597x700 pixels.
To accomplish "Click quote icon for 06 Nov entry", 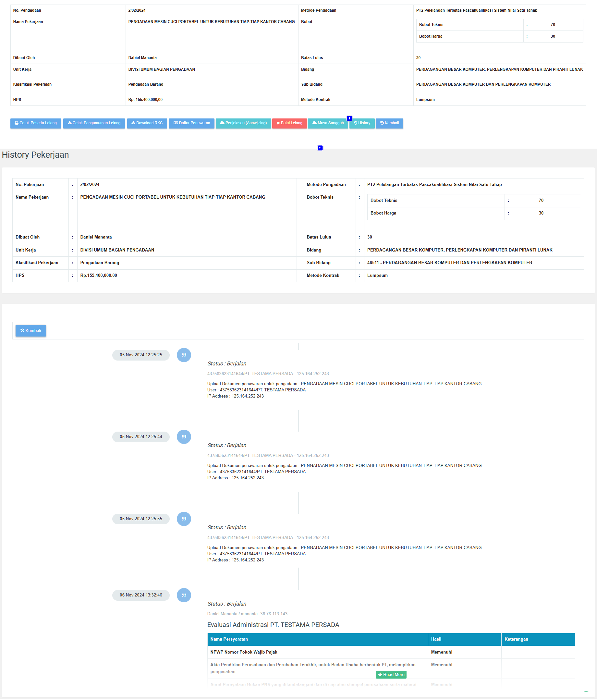I will (184, 595).
